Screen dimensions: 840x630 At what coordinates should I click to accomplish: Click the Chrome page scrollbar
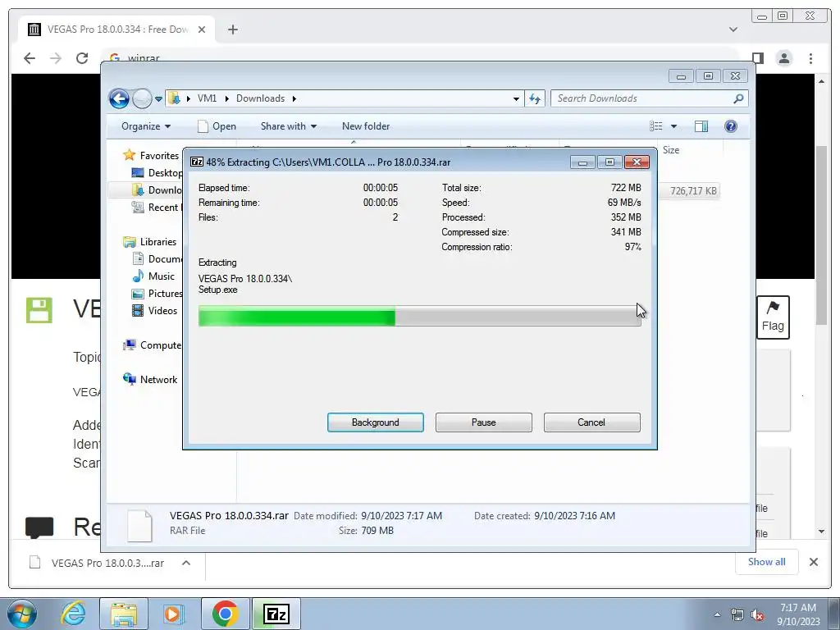pos(821,235)
